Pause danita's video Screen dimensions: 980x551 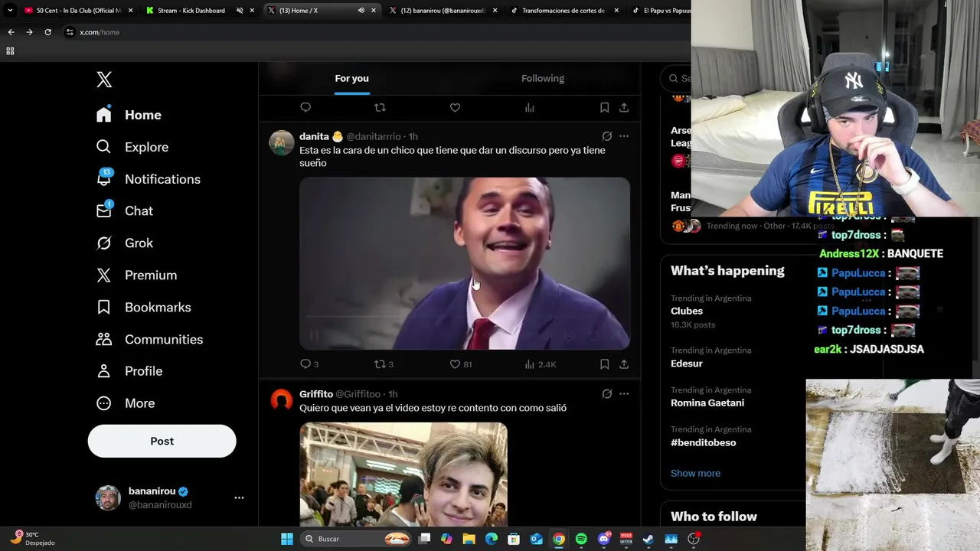(314, 335)
